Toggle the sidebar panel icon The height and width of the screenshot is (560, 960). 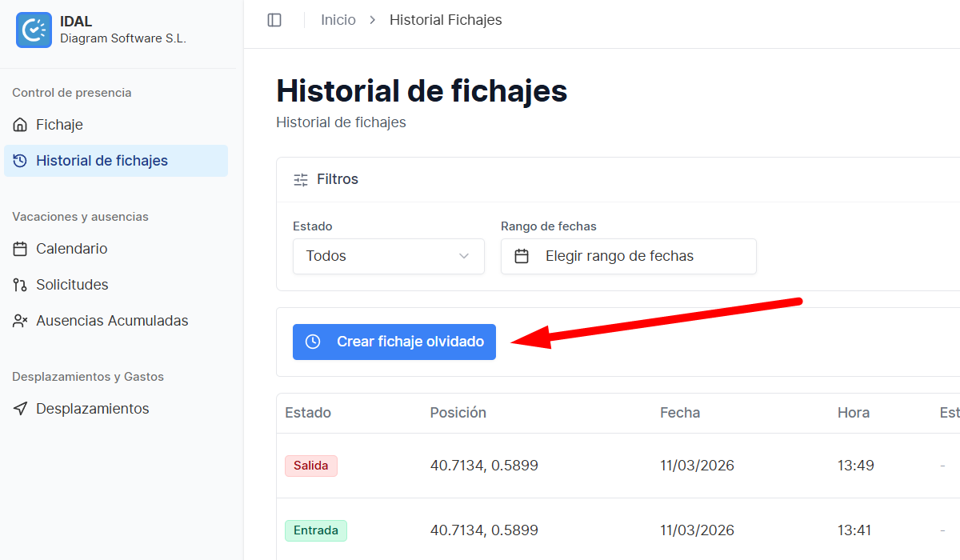click(x=274, y=20)
